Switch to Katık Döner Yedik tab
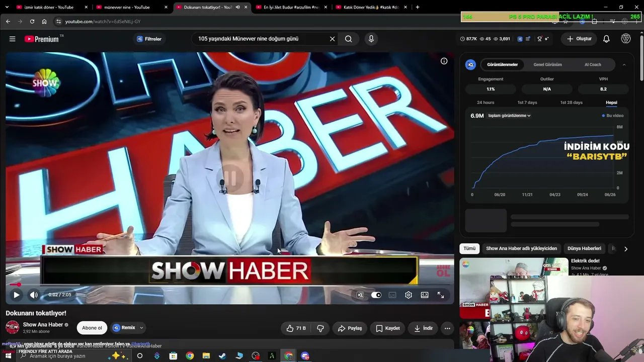Screen dimensions: 644x362 click(371, 7)
